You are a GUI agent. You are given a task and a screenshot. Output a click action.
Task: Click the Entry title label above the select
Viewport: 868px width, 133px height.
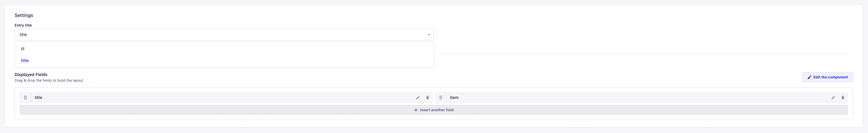click(23, 25)
